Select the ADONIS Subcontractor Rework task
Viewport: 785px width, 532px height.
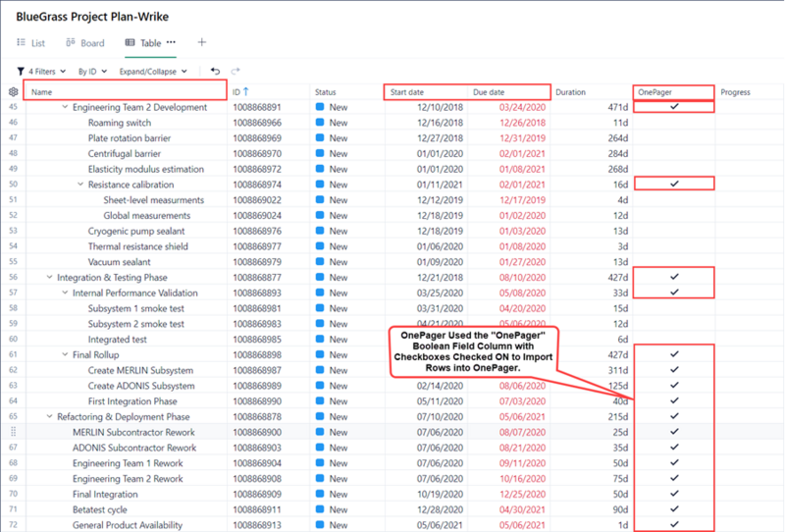pyautogui.click(x=134, y=448)
